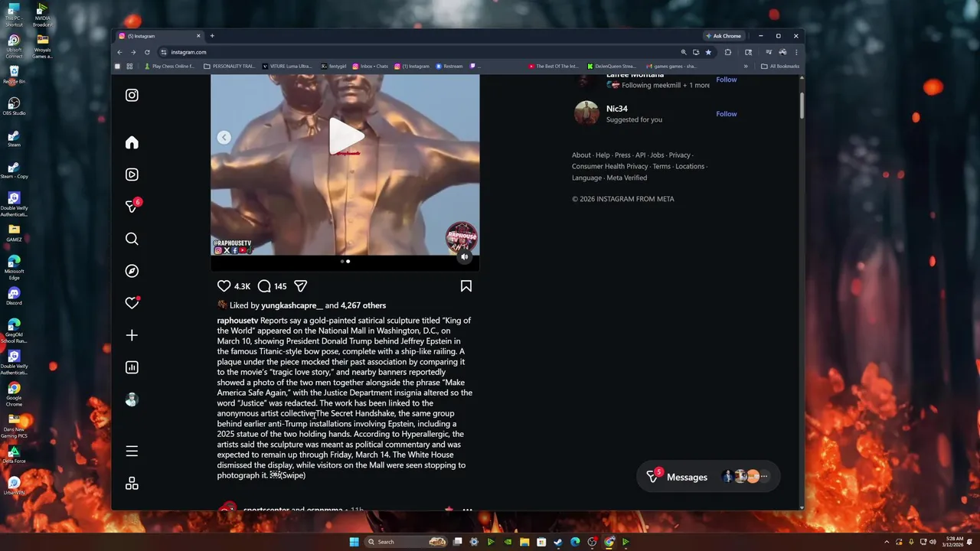980x551 pixels.
Task: Show hidden system tray icons
Action: tap(887, 542)
